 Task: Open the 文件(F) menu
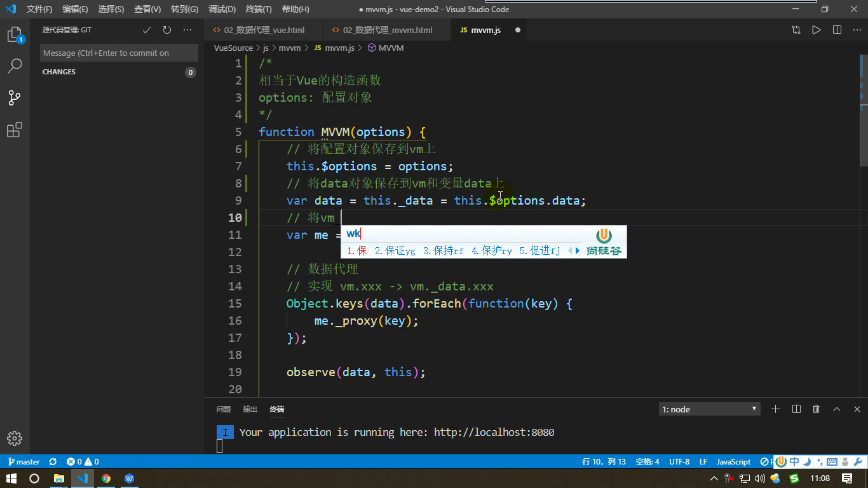(x=39, y=10)
